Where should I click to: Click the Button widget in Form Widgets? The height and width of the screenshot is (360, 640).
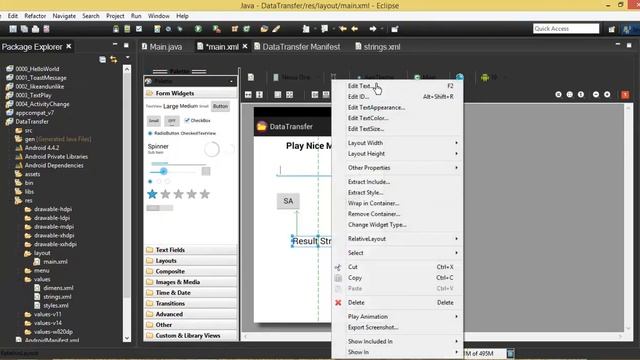coord(220,106)
